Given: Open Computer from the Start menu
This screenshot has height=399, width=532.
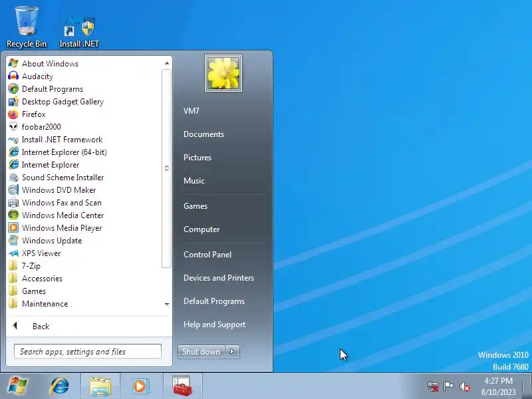Looking at the screenshot, I should point(201,229).
